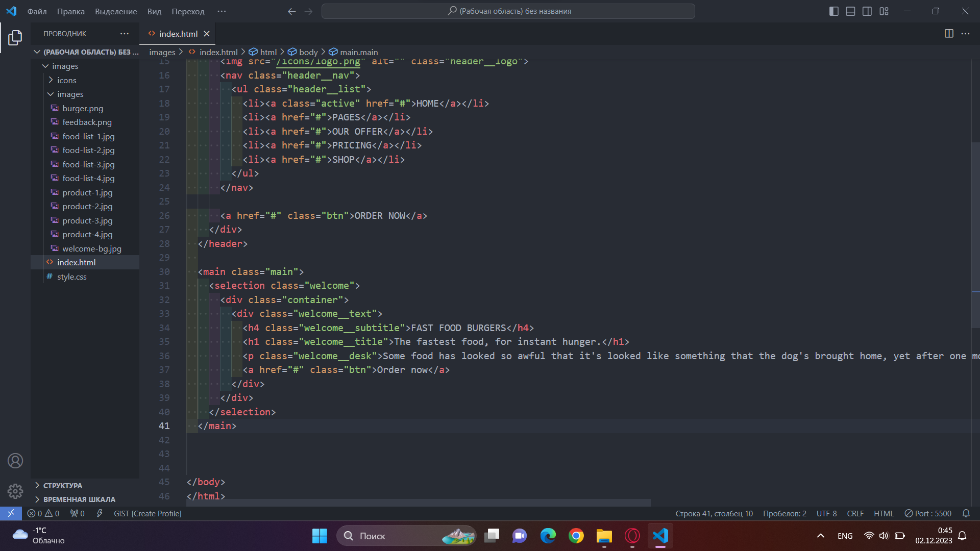Open Opera browser from taskbar

tap(632, 536)
